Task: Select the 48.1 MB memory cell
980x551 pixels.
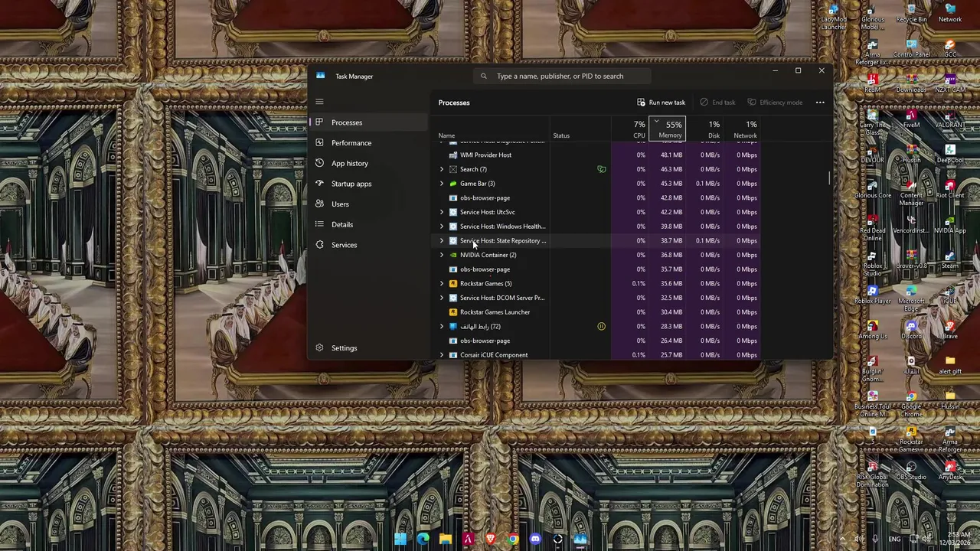Action: click(x=667, y=155)
